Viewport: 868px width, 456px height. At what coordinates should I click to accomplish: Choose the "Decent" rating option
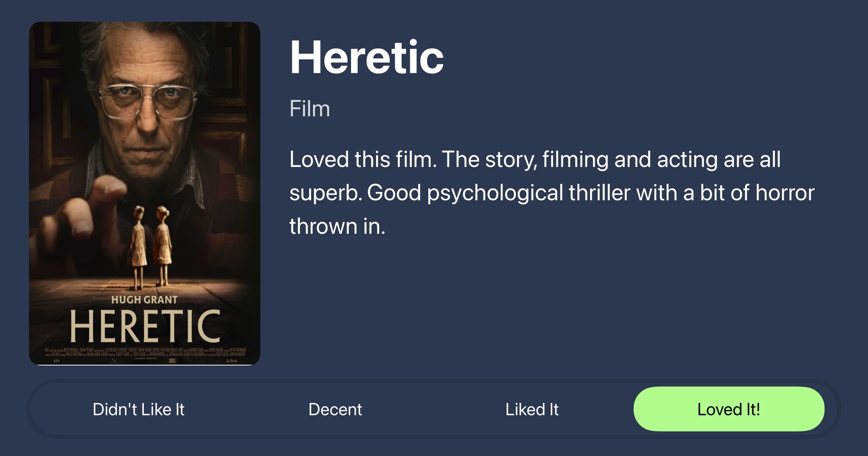click(x=335, y=410)
